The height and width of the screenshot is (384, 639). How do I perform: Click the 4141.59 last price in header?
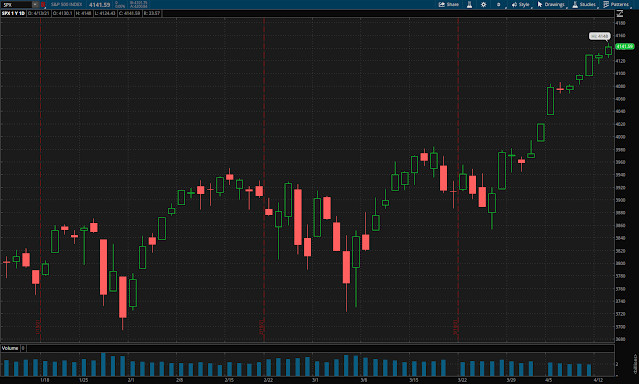[x=99, y=4]
